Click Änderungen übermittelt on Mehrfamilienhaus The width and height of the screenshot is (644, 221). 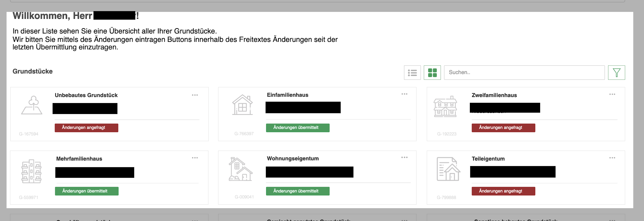click(87, 191)
